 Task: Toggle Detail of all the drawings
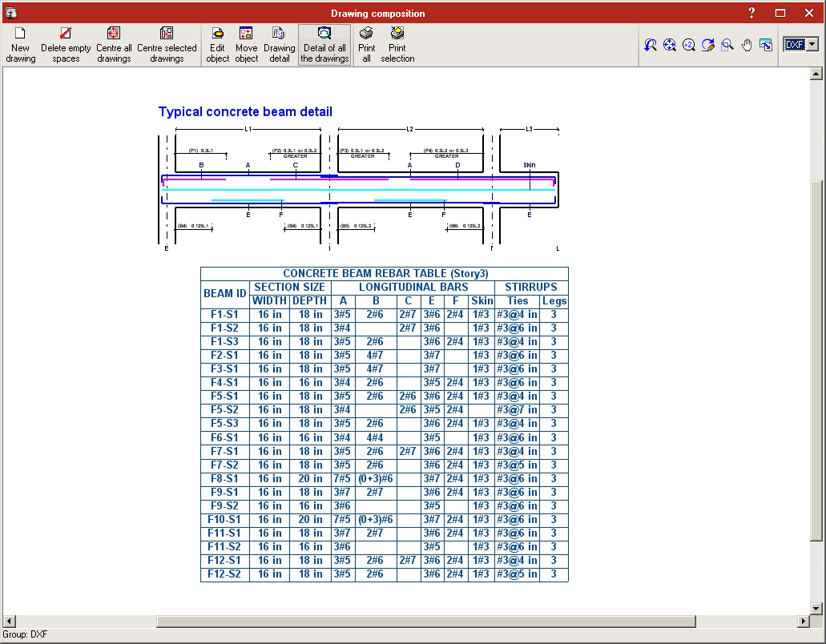click(324, 46)
